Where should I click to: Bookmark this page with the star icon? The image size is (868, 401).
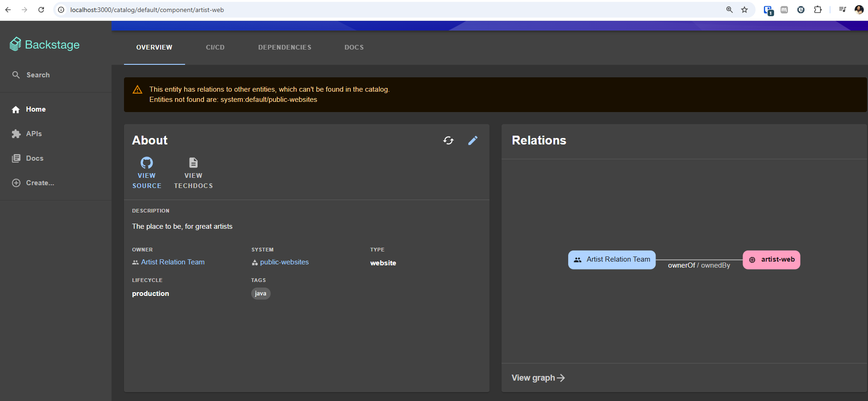point(744,10)
